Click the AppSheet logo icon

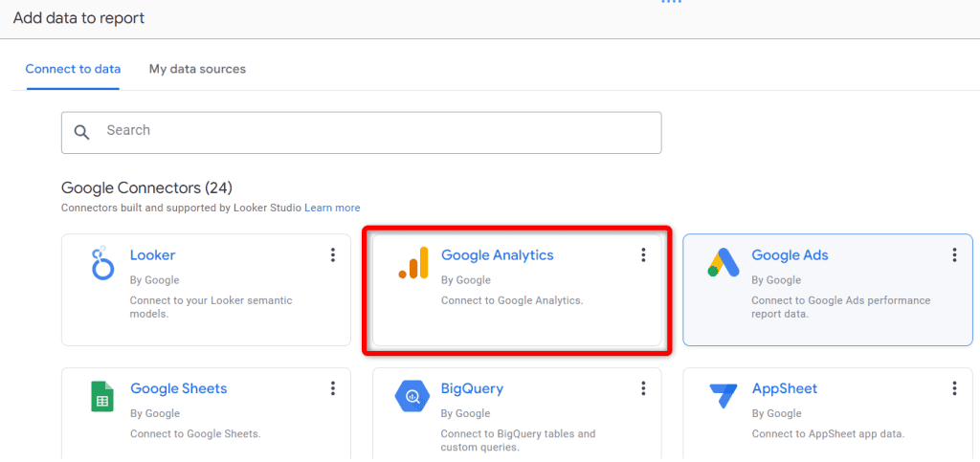(x=724, y=396)
